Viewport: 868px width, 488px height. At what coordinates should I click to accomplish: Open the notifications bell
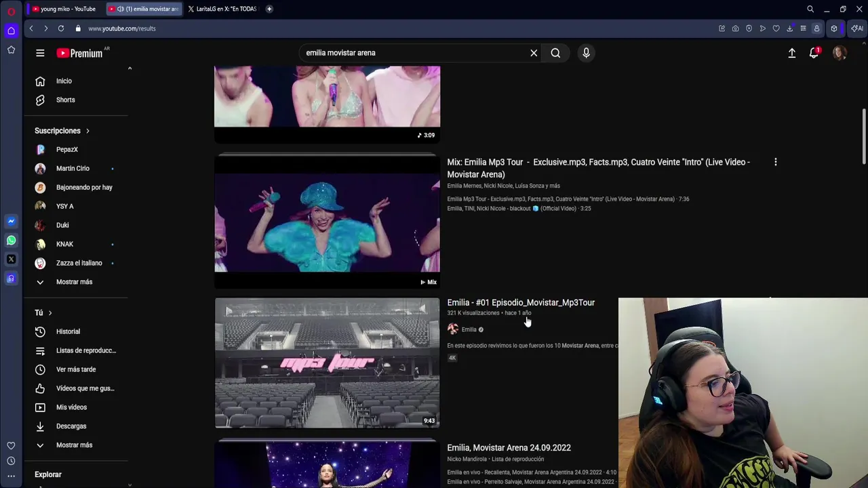pos(814,53)
